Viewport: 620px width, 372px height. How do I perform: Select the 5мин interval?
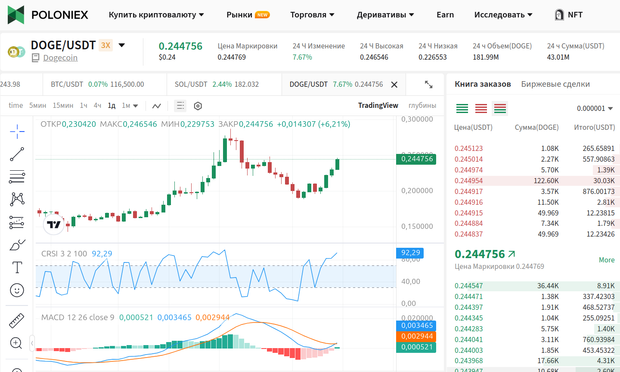tap(38, 106)
